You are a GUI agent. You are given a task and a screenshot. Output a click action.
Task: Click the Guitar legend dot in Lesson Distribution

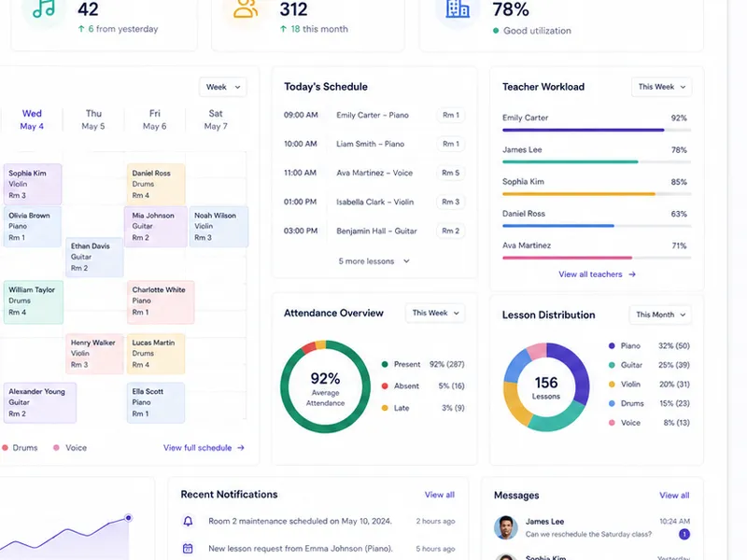pos(612,365)
